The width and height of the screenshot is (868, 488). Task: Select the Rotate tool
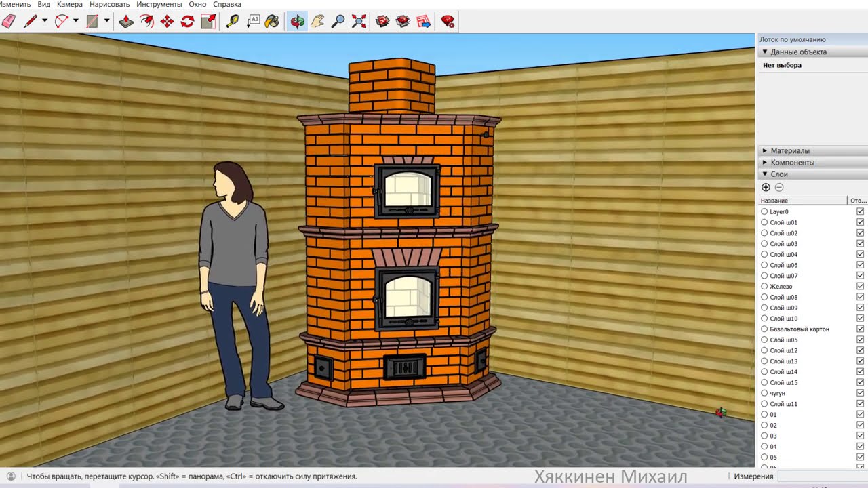coord(187,22)
